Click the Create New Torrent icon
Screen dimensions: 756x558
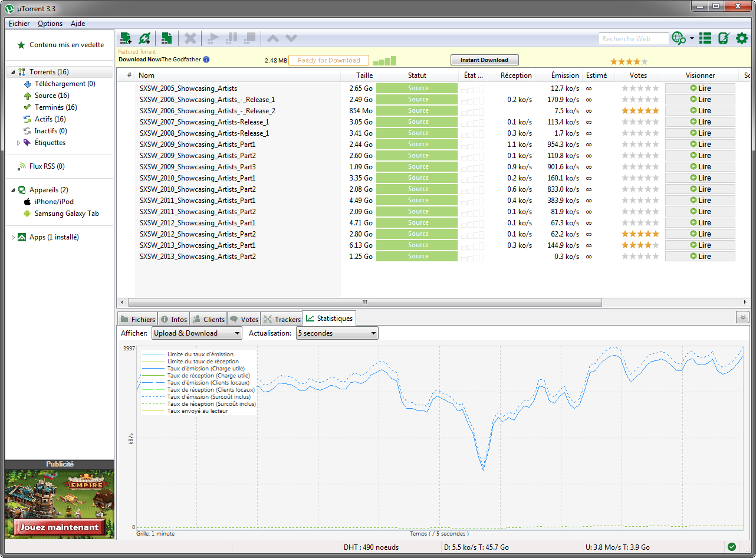pyautogui.click(x=166, y=38)
